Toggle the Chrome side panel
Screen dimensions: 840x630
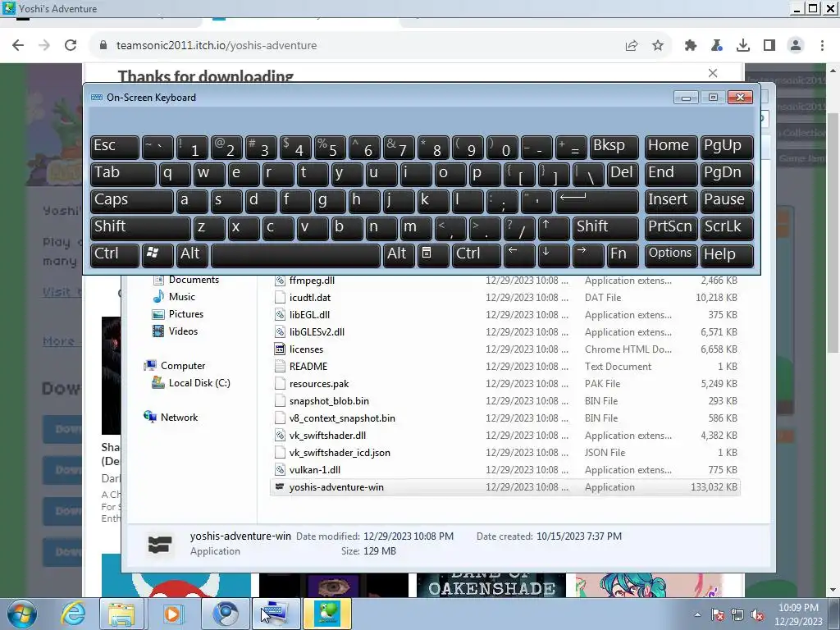pos(769,46)
